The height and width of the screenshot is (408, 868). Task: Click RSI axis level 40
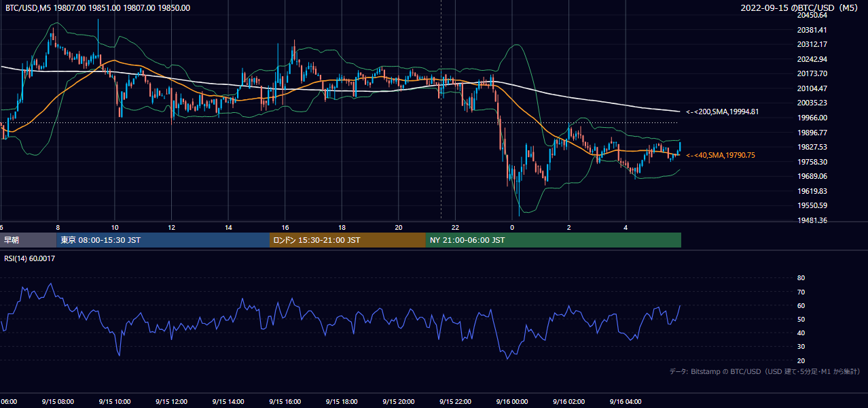(x=801, y=333)
